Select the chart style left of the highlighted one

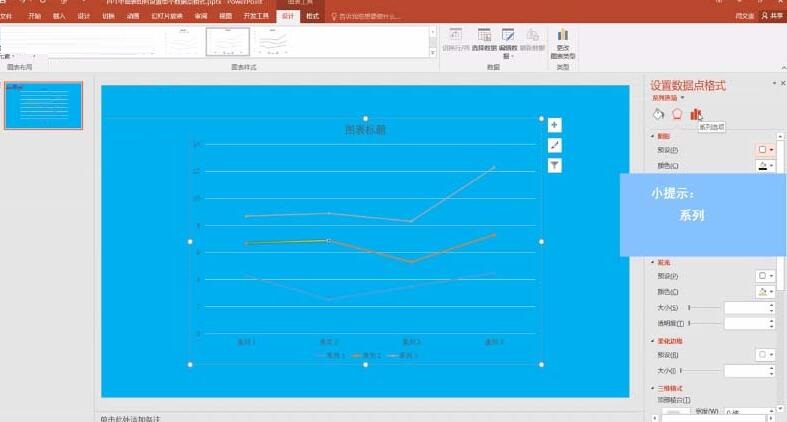pyautogui.click(x=183, y=42)
